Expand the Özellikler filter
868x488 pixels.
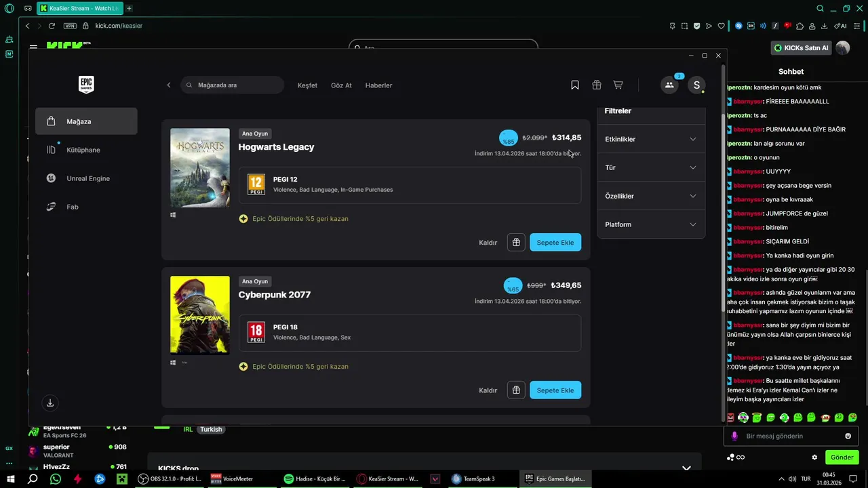[651, 196]
